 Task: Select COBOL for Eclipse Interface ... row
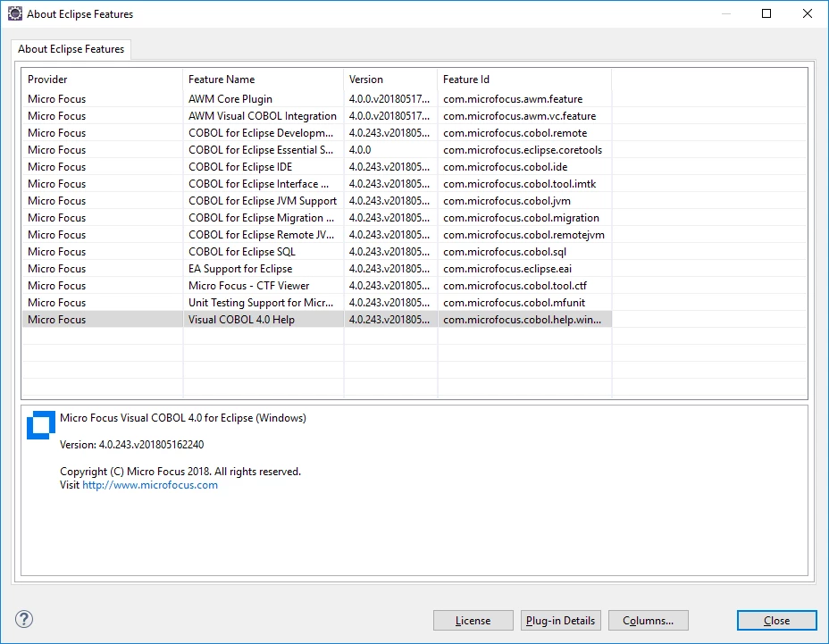point(317,183)
